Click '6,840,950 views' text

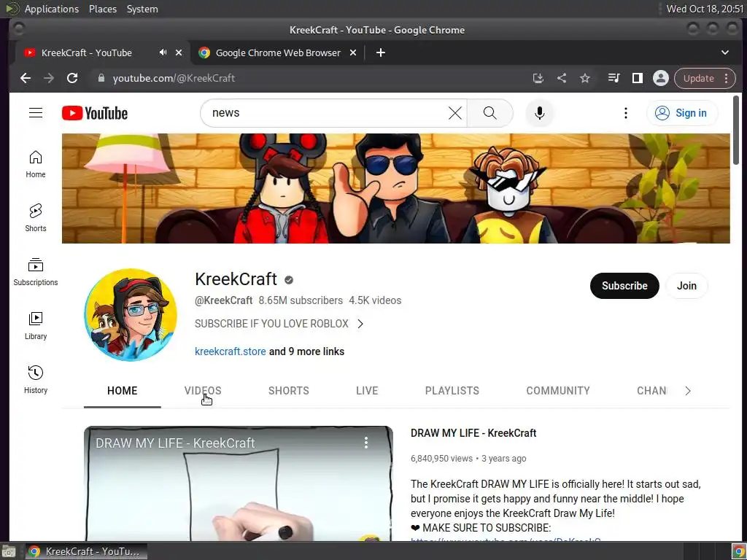pyautogui.click(x=441, y=459)
